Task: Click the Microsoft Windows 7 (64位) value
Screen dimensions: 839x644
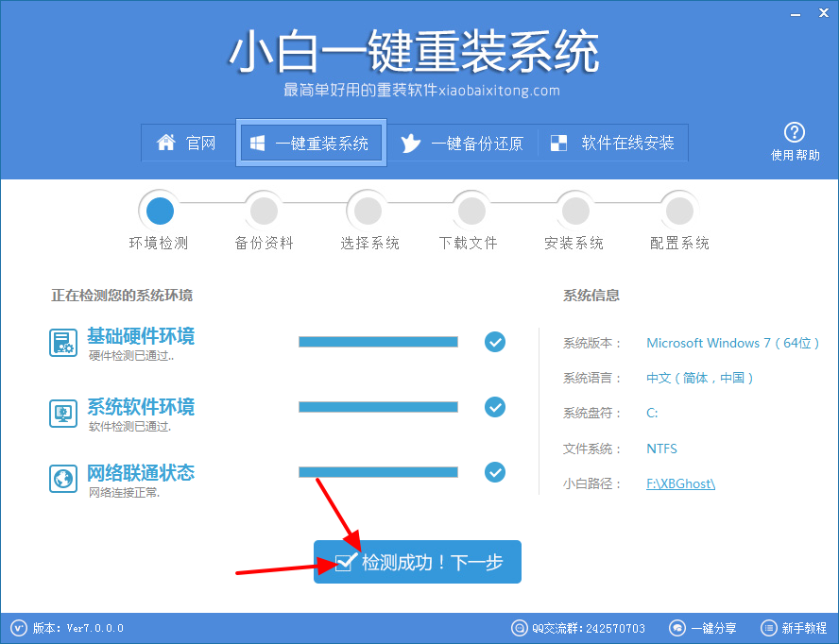Action: (732, 343)
